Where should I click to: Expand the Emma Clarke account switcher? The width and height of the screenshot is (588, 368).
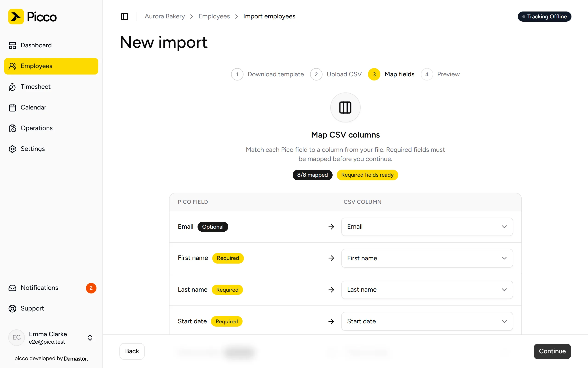[90, 338]
